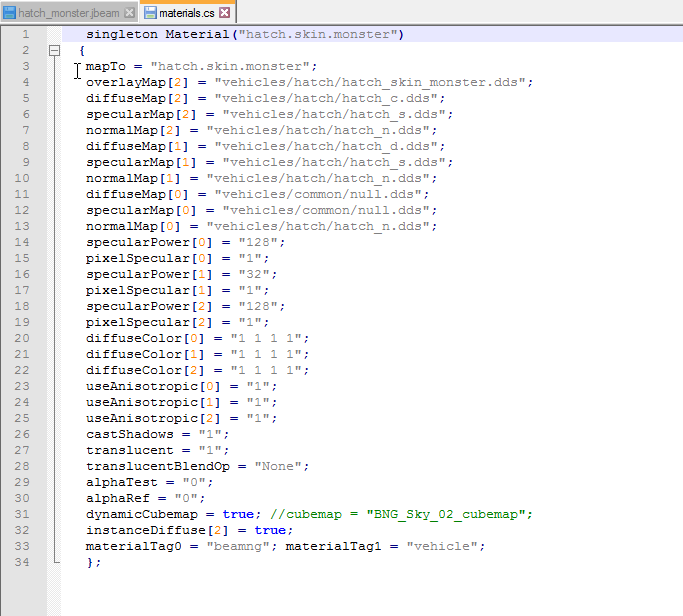Click the translucent = "1" line
Viewport: 683px width, 616px height.
(x=157, y=450)
